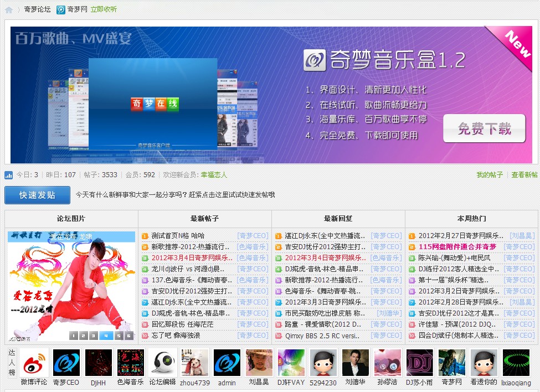Image resolution: width=540 pixels, height=392 pixels.
Task: Select the 论坛图片 column tab
Action: click(x=71, y=219)
